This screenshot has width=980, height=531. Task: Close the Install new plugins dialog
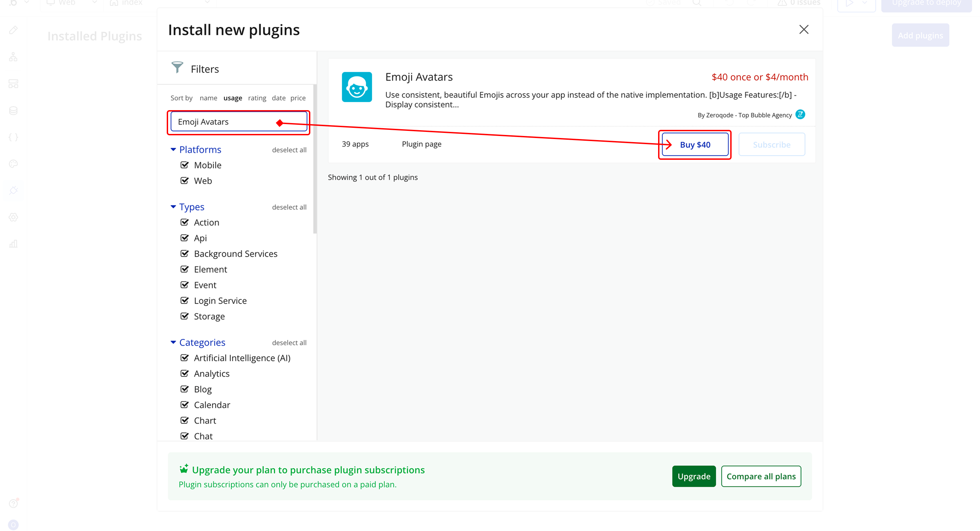(803, 30)
